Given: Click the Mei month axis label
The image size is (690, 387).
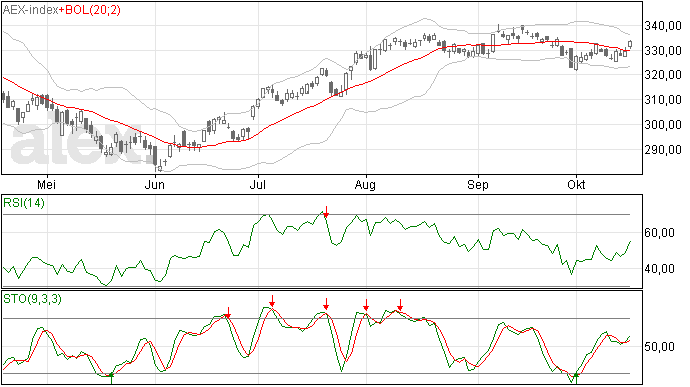Looking at the screenshot, I should coord(46,184).
